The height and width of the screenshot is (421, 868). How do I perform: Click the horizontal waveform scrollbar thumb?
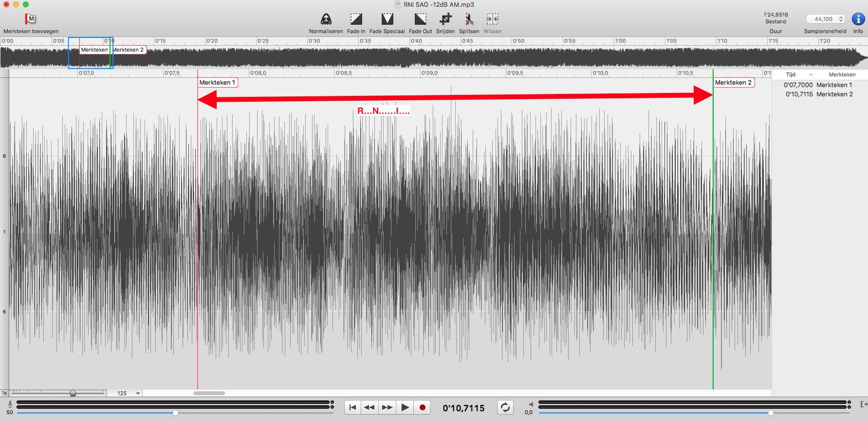coord(209,393)
